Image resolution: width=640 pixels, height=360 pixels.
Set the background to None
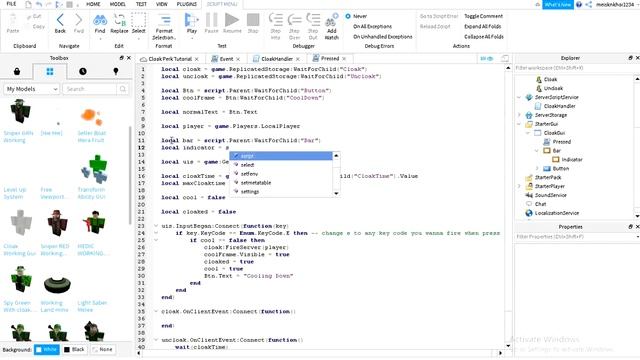coord(102,349)
